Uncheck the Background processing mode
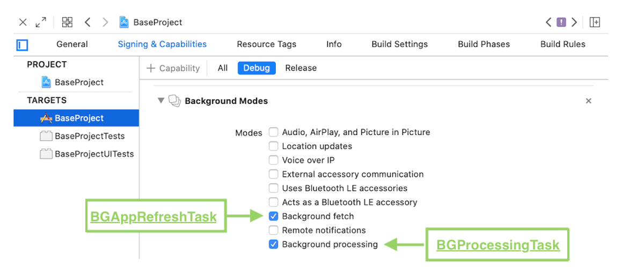The height and width of the screenshot is (279, 644). (x=274, y=244)
